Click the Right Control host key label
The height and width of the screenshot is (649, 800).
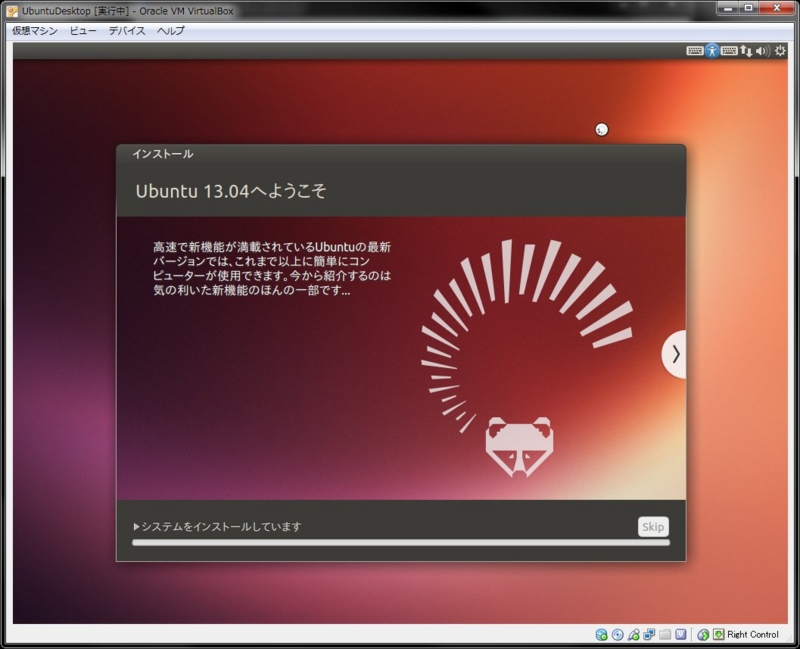pyautogui.click(x=753, y=635)
